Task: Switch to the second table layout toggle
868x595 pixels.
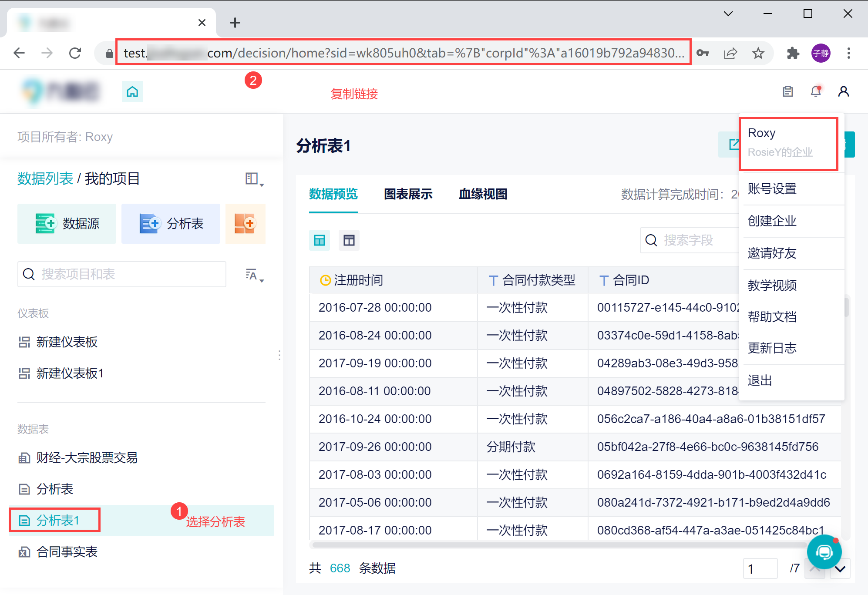Action: click(349, 240)
